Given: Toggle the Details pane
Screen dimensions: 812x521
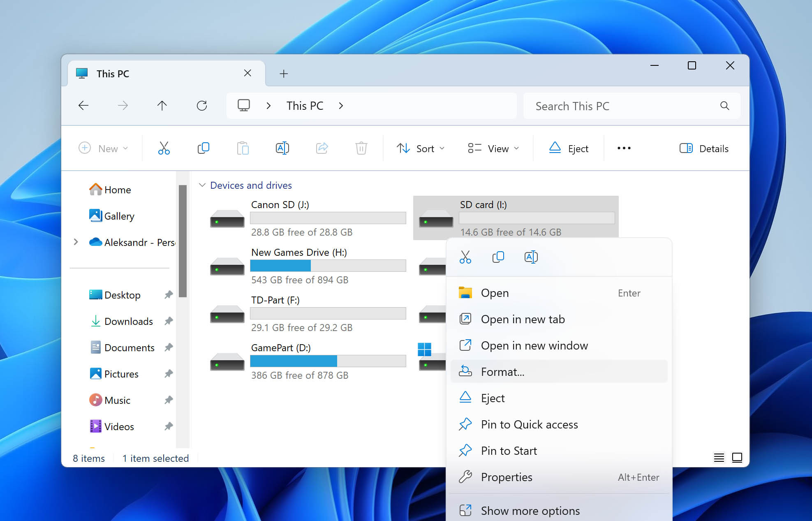Looking at the screenshot, I should 704,148.
